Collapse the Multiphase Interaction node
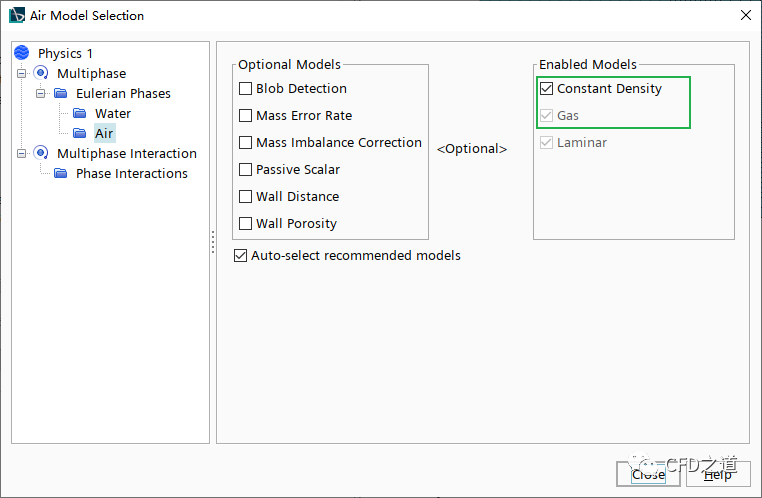Image resolution: width=762 pixels, height=498 pixels. [x=21, y=153]
